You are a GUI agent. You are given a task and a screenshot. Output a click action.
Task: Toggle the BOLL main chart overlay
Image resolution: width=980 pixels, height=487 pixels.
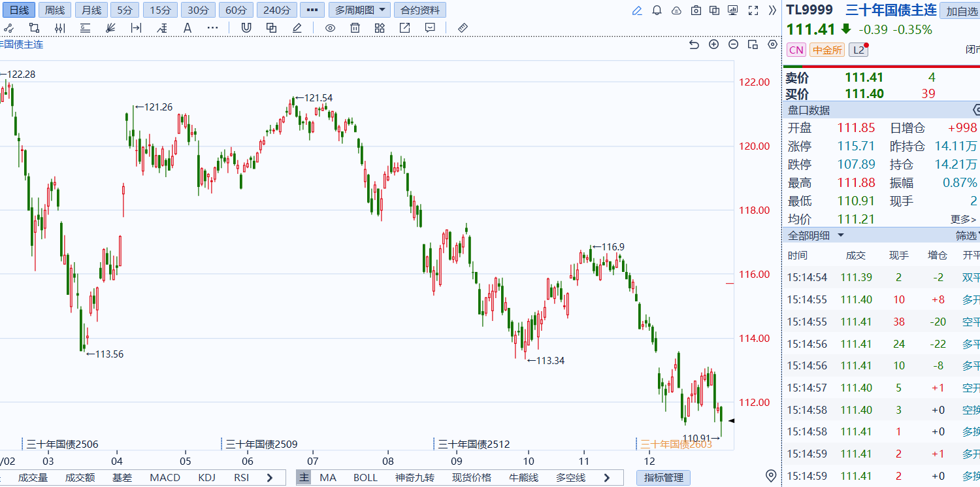365,478
